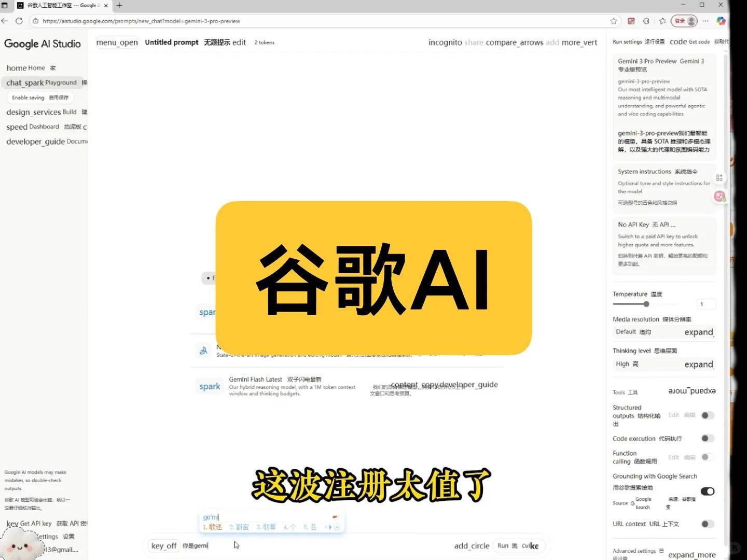Screen dimensions: 747x560
Task: Copy the Gemini Flash Latest model name via content_copy
Action: coord(416,385)
